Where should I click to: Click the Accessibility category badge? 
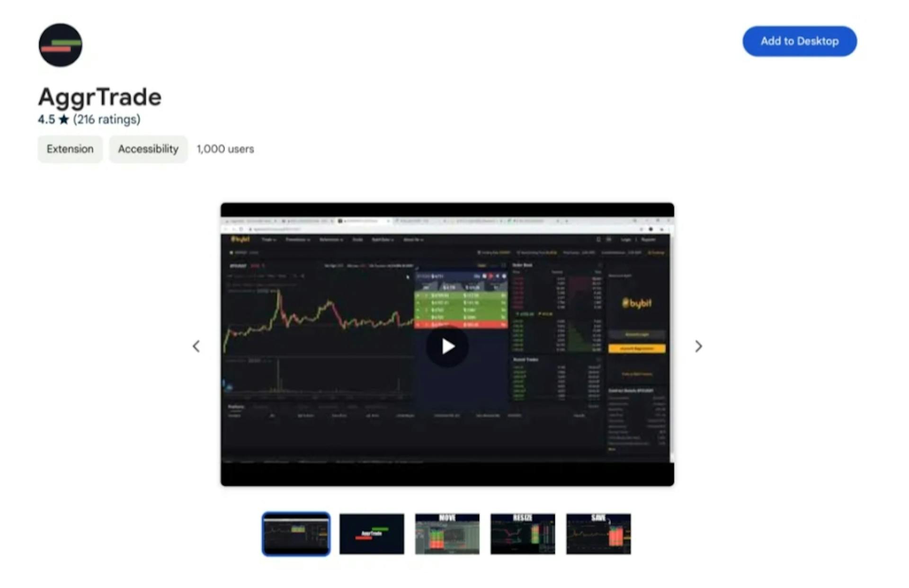[x=147, y=149]
